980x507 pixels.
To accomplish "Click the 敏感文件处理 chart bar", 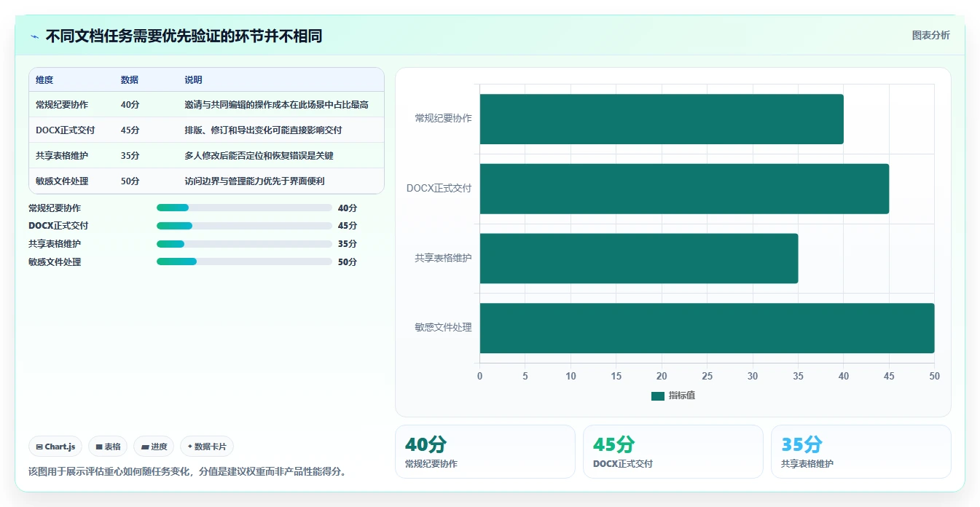I will pyautogui.click(x=707, y=328).
